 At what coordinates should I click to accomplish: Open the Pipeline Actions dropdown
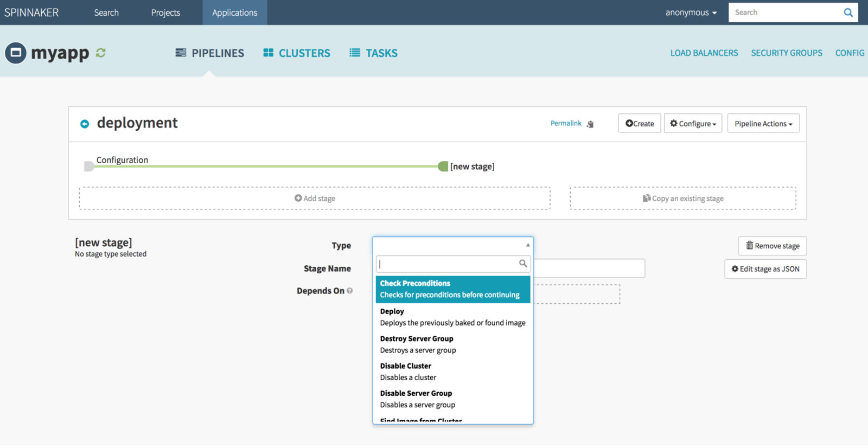763,124
